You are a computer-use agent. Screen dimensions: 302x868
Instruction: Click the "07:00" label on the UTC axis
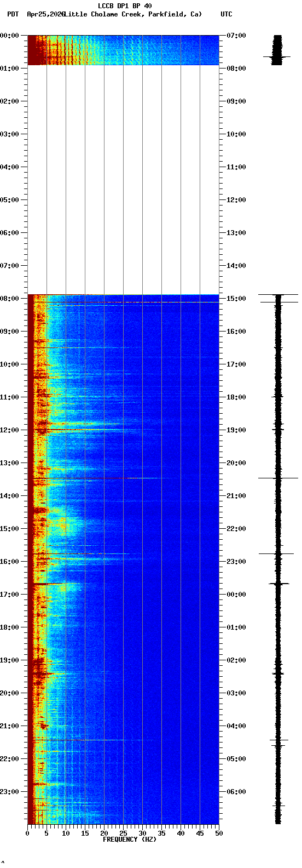tap(236, 36)
